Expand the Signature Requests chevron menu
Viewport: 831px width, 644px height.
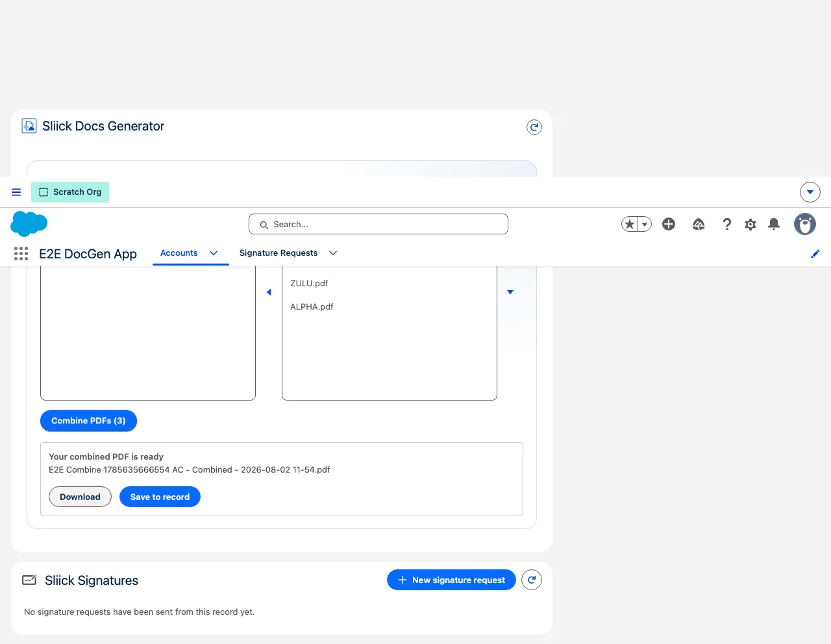(x=333, y=253)
